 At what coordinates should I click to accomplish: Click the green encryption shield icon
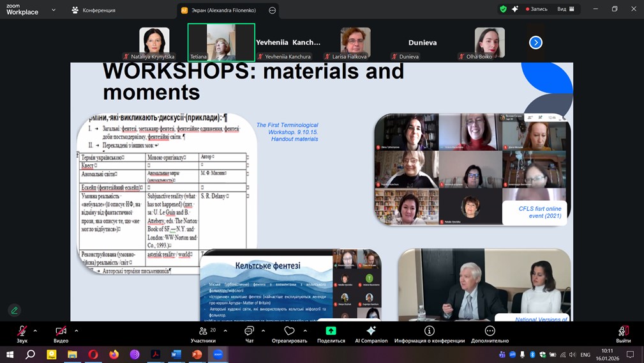point(503,9)
